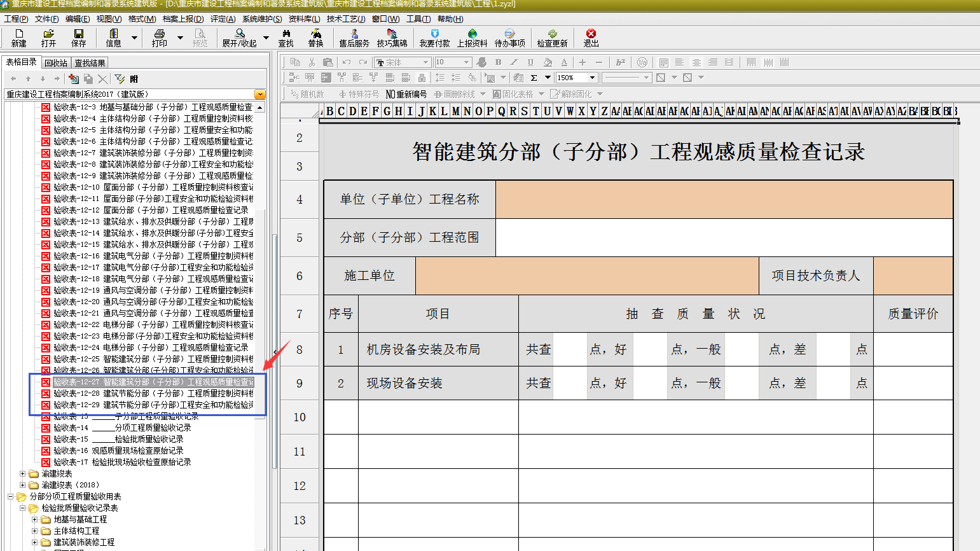Switch to the 回收站 tab

coord(56,63)
